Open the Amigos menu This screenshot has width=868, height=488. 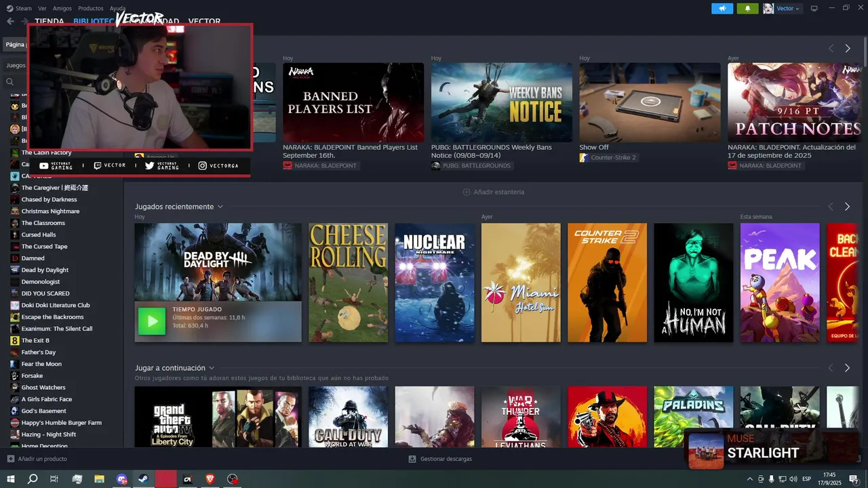click(62, 8)
